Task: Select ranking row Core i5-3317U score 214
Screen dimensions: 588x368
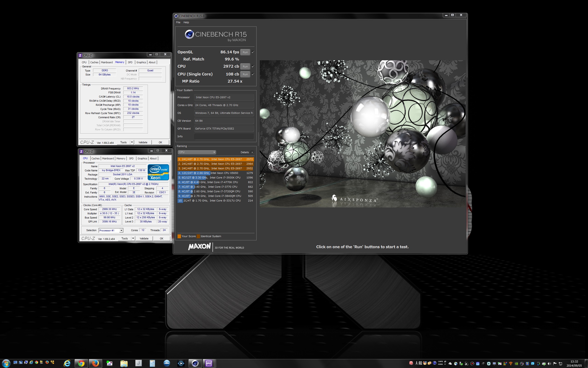Action: 215,201
